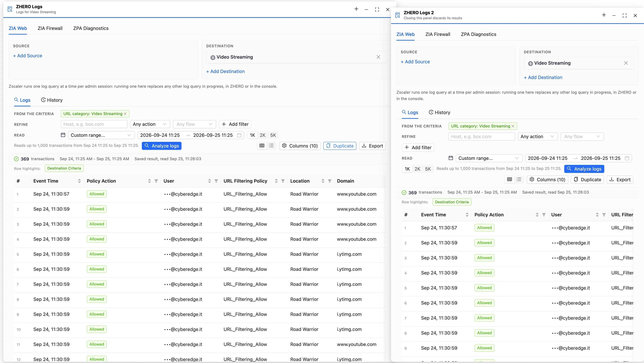Select 2K read limit in ZHERO Logs

pos(262,135)
